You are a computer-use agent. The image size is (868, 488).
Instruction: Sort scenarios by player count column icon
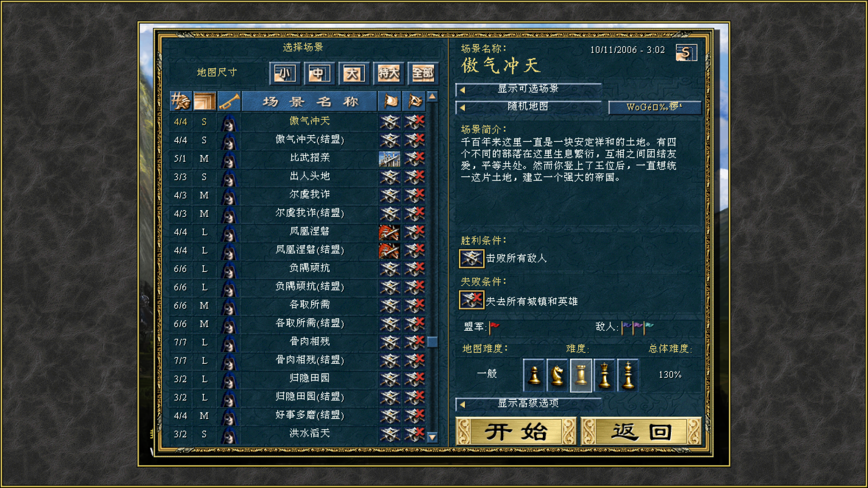181,101
